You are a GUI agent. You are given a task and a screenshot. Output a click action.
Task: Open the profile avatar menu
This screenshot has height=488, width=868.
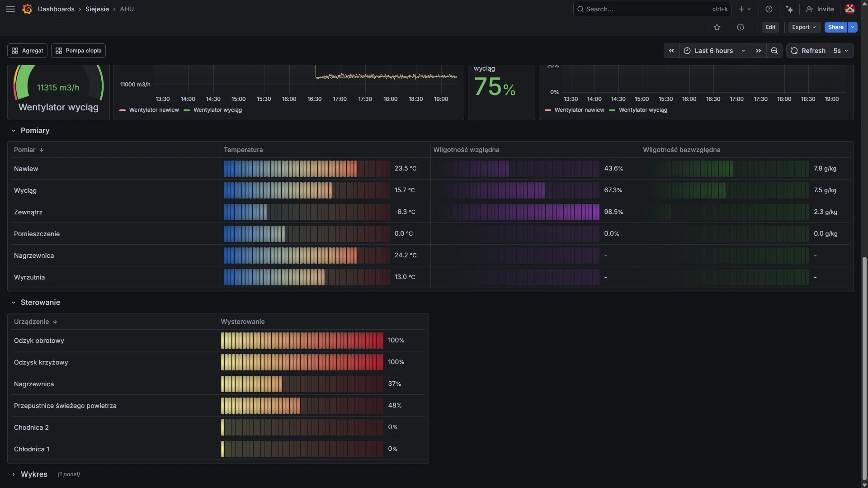coord(850,9)
